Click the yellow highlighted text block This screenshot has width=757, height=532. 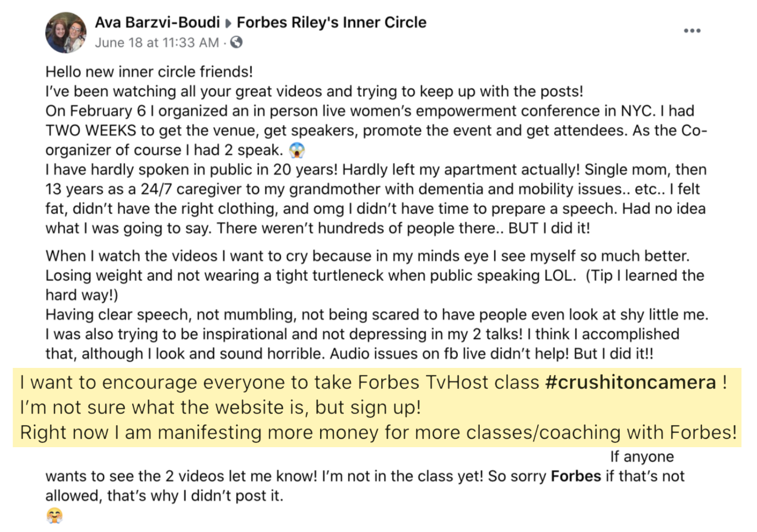(x=377, y=408)
